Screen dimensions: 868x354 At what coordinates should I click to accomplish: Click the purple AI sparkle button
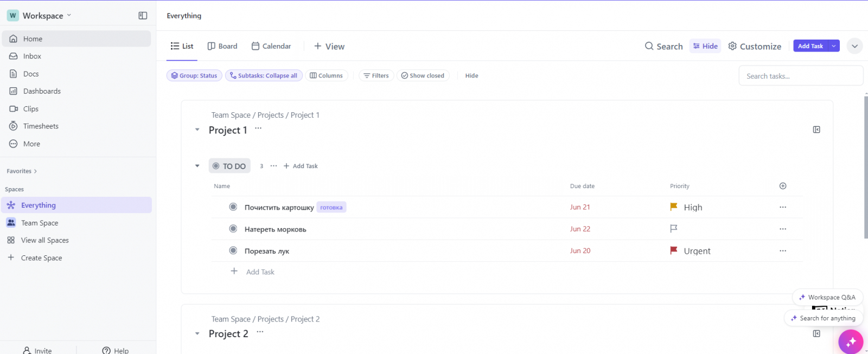[850, 342]
